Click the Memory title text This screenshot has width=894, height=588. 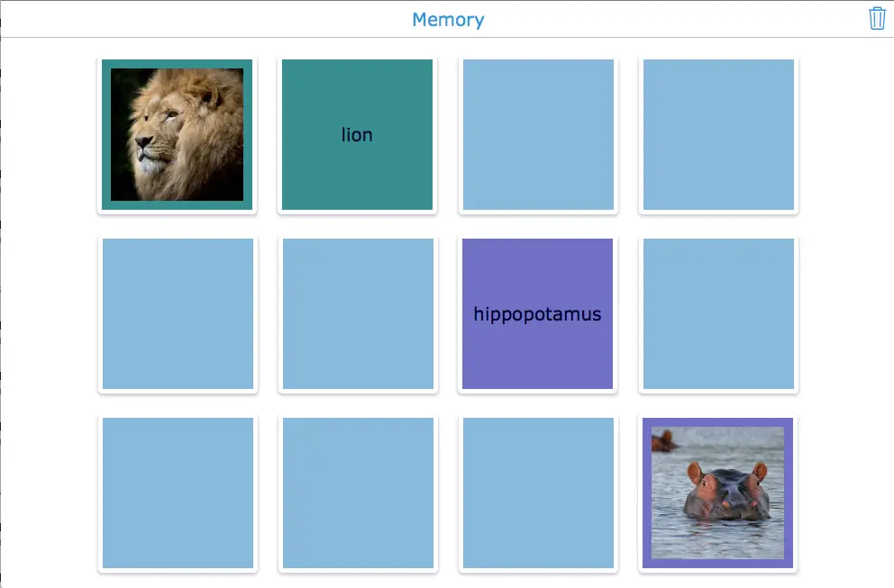[x=448, y=20]
